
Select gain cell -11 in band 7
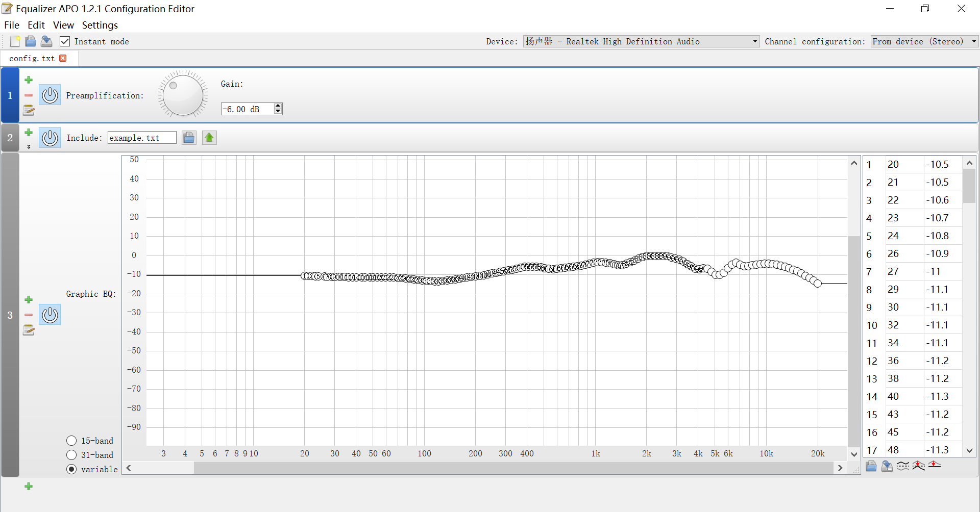point(943,272)
